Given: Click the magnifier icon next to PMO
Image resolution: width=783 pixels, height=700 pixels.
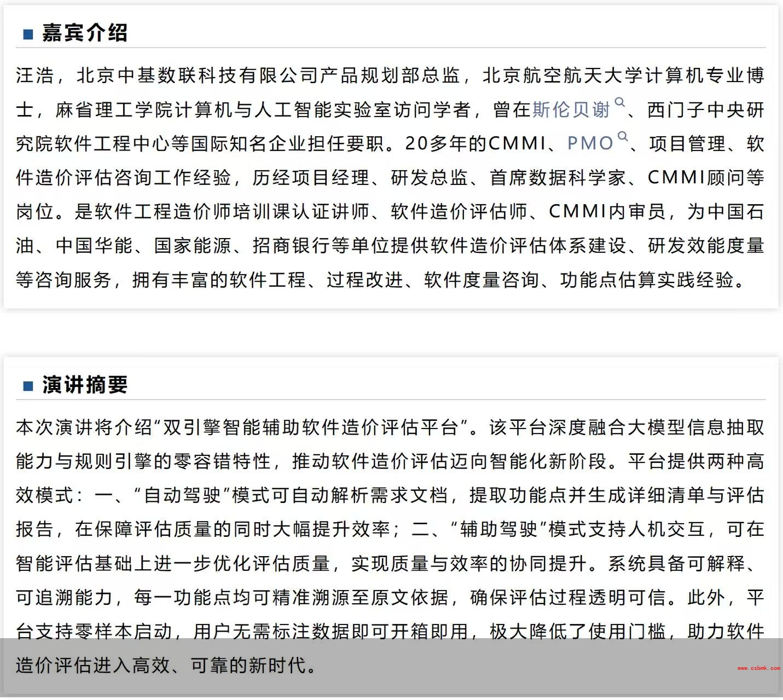Looking at the screenshot, I should [x=623, y=136].
